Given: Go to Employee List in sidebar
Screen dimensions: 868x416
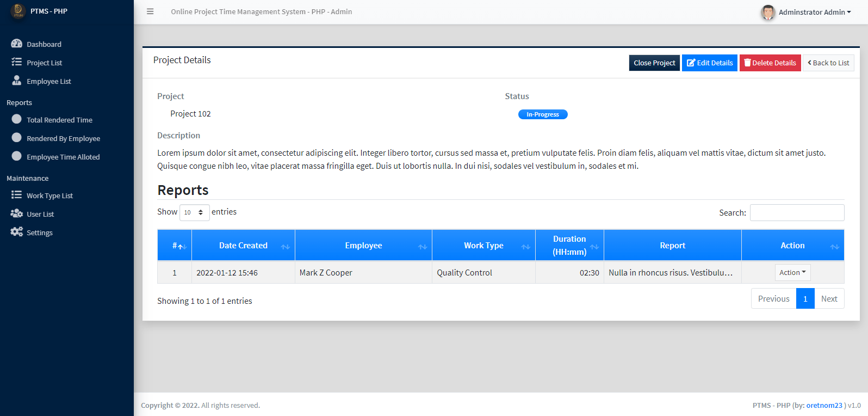Looking at the screenshot, I should coord(48,81).
